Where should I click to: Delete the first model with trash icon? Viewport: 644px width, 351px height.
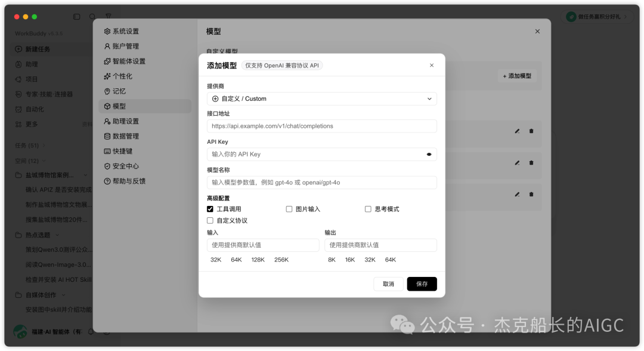click(531, 131)
